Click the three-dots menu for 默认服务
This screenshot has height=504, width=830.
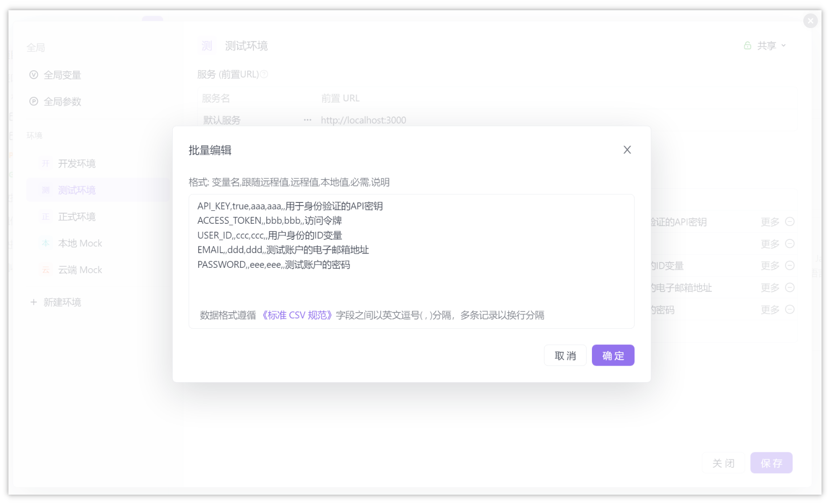click(x=307, y=120)
